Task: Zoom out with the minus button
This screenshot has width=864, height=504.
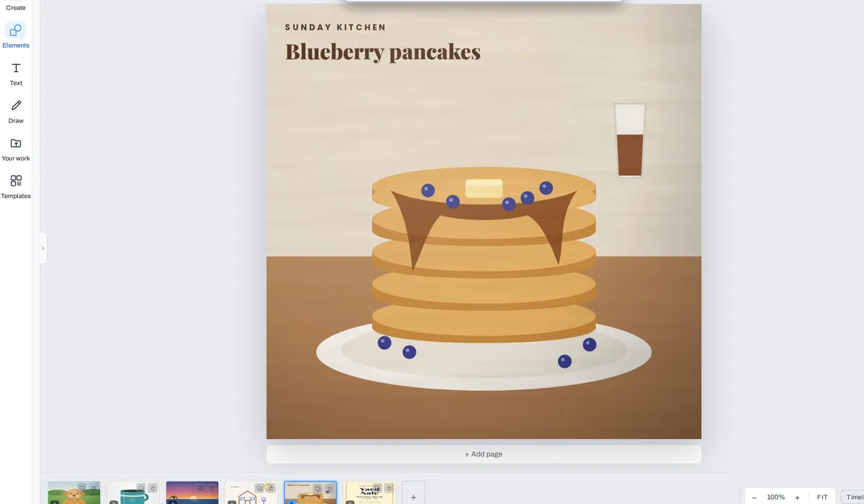Action: click(755, 498)
